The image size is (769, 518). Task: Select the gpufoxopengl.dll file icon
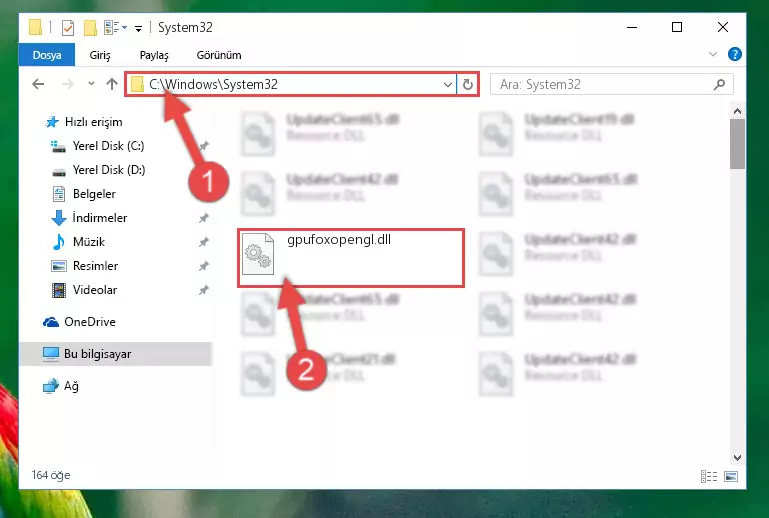pos(258,254)
